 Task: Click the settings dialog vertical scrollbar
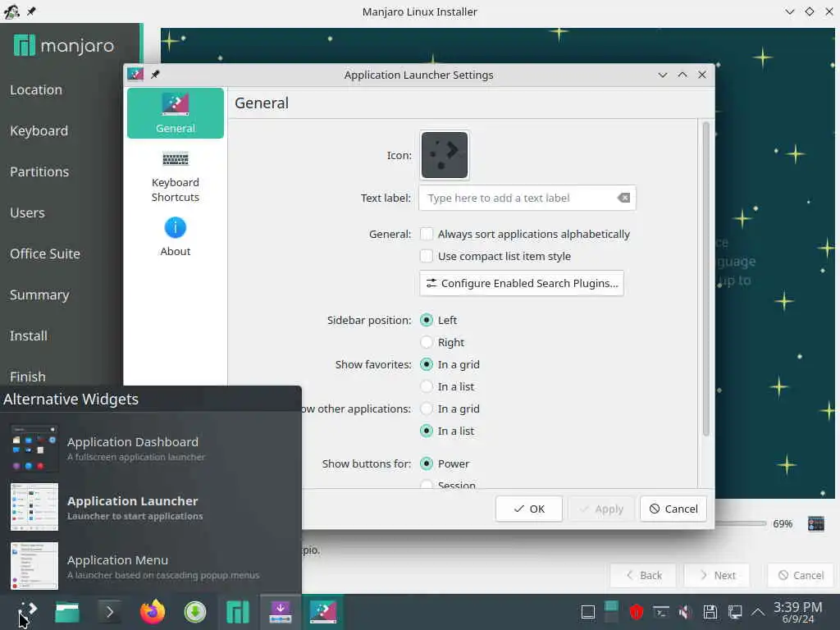[x=705, y=279]
